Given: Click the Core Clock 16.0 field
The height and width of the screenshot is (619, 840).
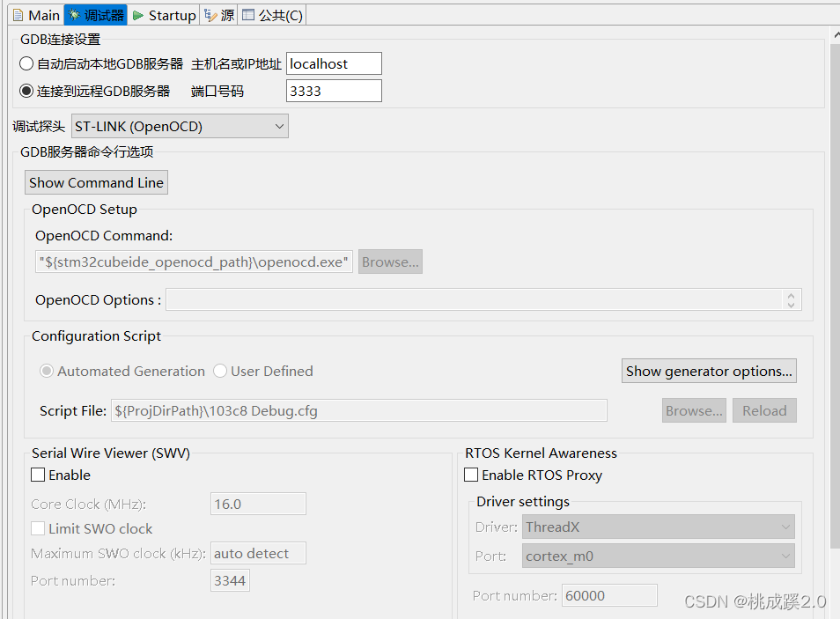Looking at the screenshot, I should (258, 504).
